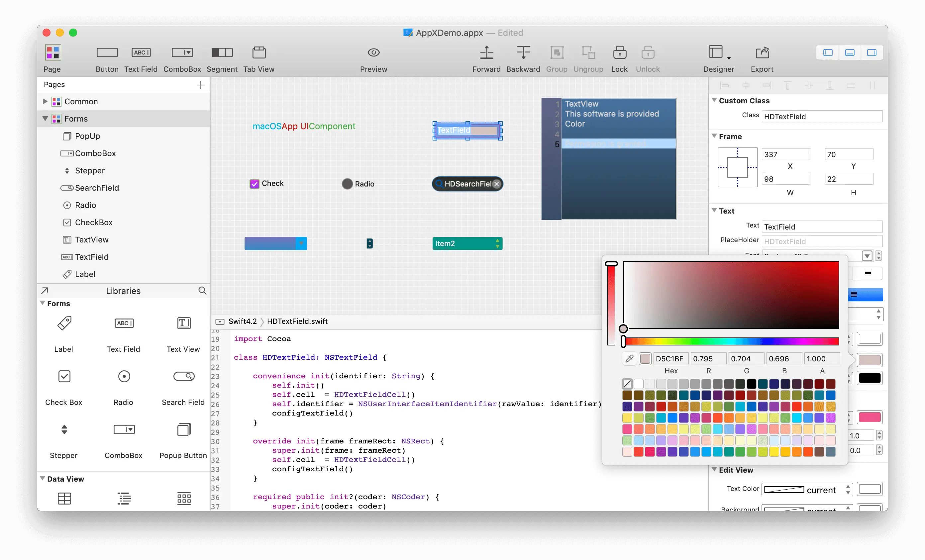Select TextView in the pages list

click(92, 239)
